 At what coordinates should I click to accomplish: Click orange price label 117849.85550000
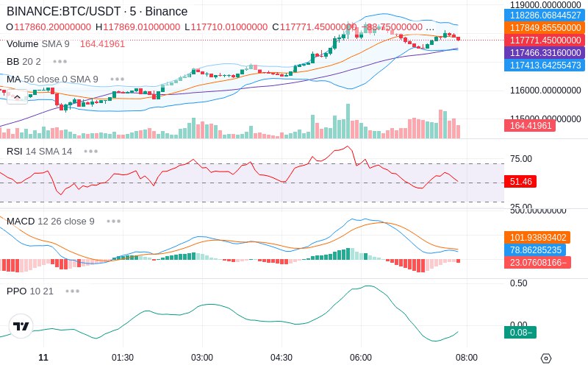(545, 28)
